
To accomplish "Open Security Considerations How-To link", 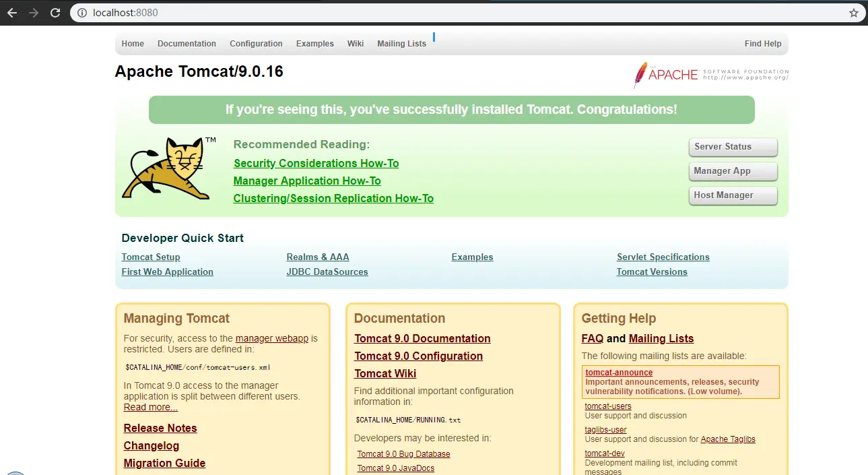I will (316, 164).
